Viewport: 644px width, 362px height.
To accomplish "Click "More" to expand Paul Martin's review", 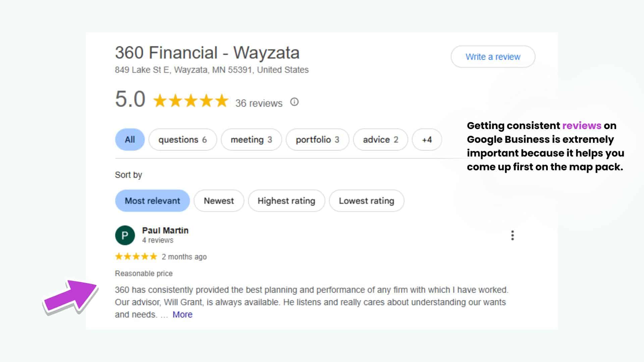I will pyautogui.click(x=182, y=314).
